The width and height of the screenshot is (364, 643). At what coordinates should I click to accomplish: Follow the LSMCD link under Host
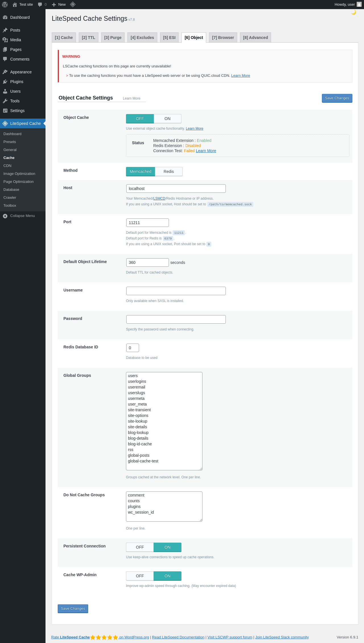click(159, 199)
